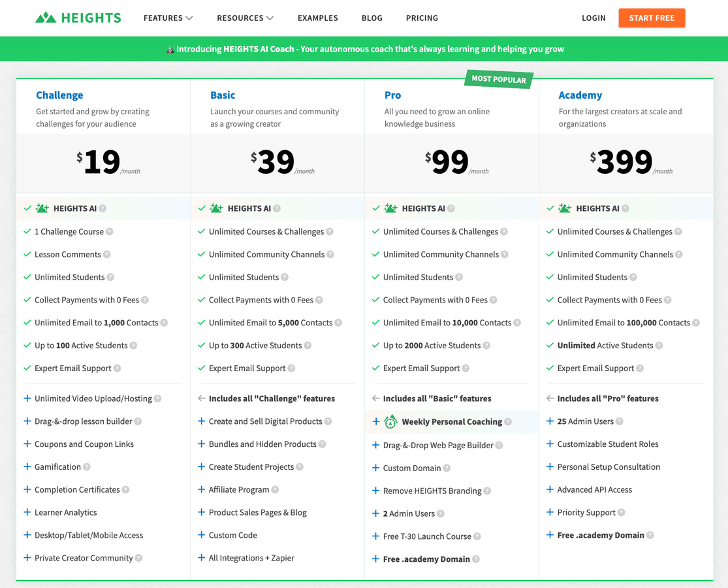This screenshot has width=728, height=588.
Task: Click the "Custom Code" feature
Action: [233, 535]
